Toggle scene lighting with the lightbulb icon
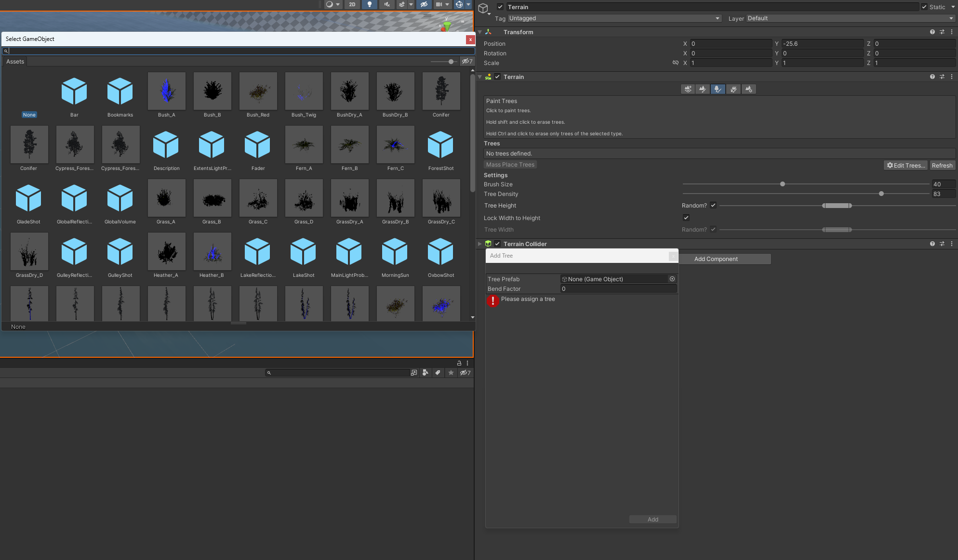 tap(370, 4)
